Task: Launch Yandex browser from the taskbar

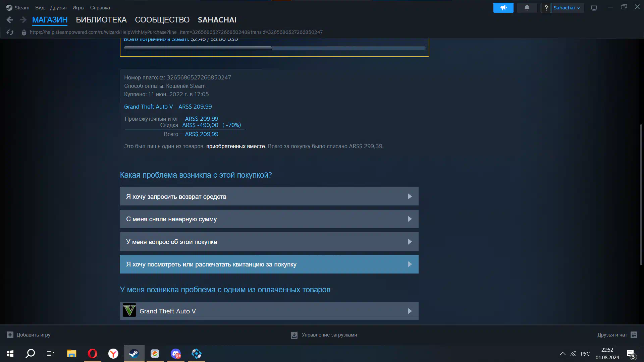Action: click(113, 354)
